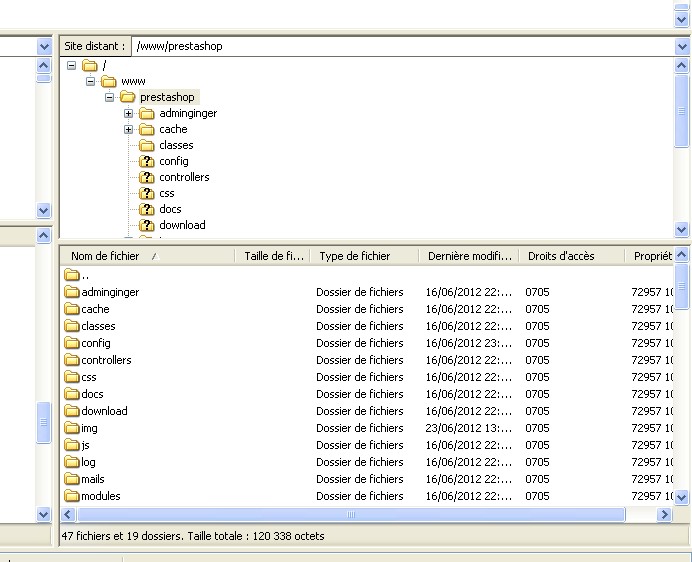Screen dimensions: 692x562
Task: Click the remote path field /www/prestashop
Action: pyautogui.click(x=402, y=46)
